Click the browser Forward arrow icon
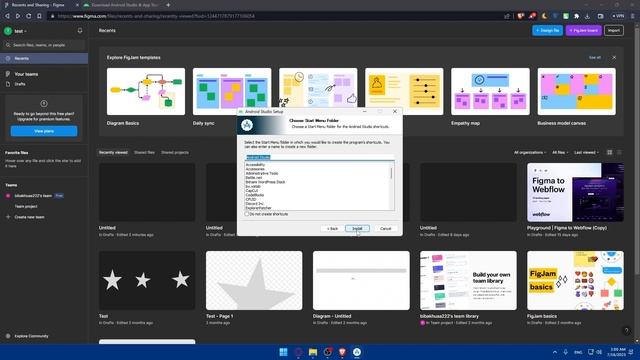The image size is (640, 360). tap(18, 16)
